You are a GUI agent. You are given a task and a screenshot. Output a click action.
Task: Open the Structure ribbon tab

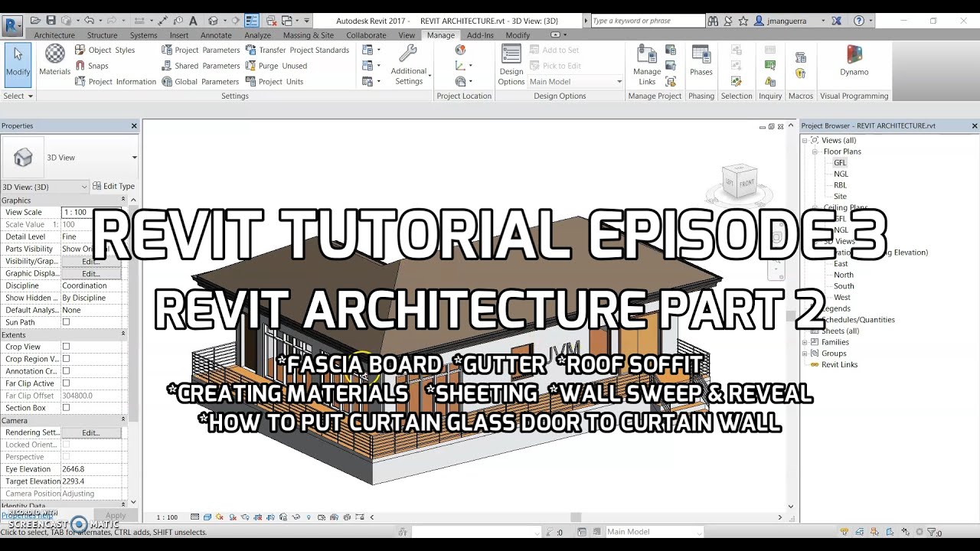click(x=102, y=35)
